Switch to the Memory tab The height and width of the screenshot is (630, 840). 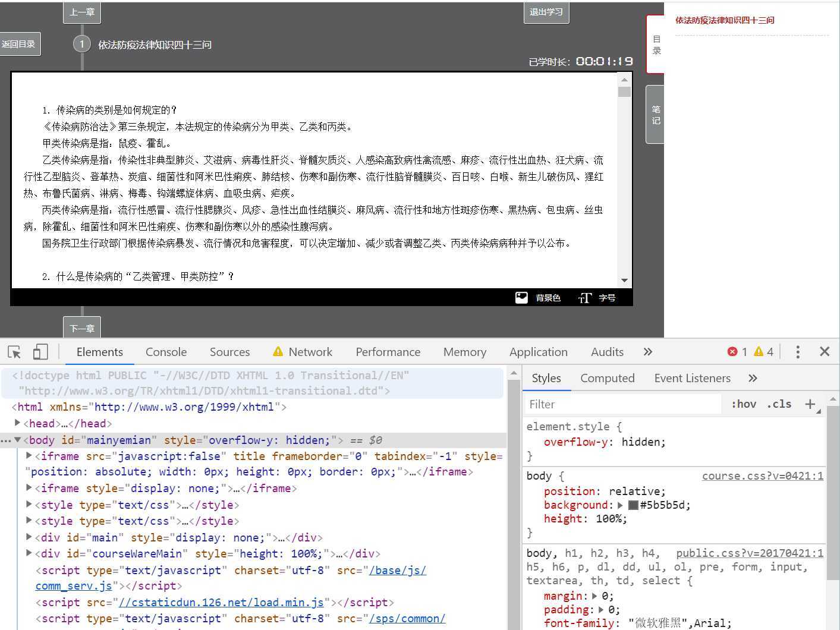[464, 352]
